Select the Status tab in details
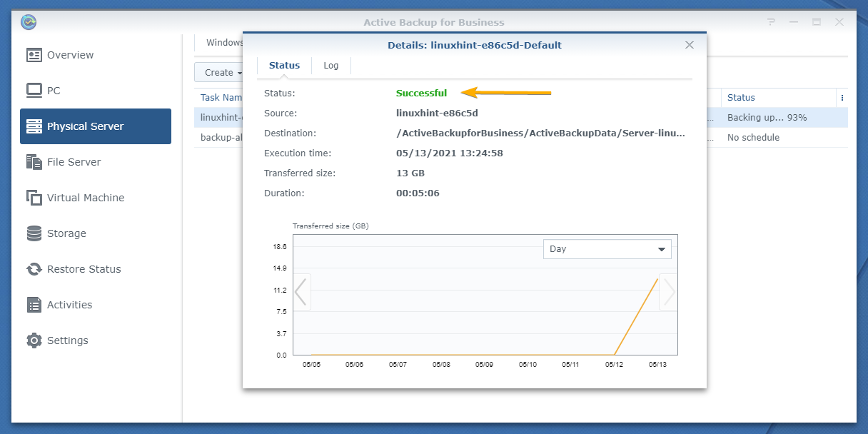Image resolution: width=868 pixels, height=434 pixels. click(x=284, y=65)
